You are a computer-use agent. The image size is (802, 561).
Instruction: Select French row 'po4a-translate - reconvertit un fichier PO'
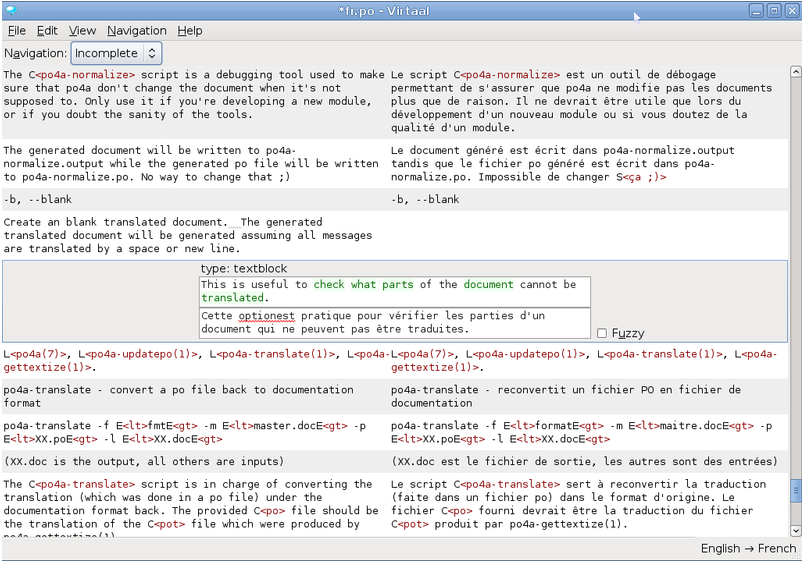[588, 396]
